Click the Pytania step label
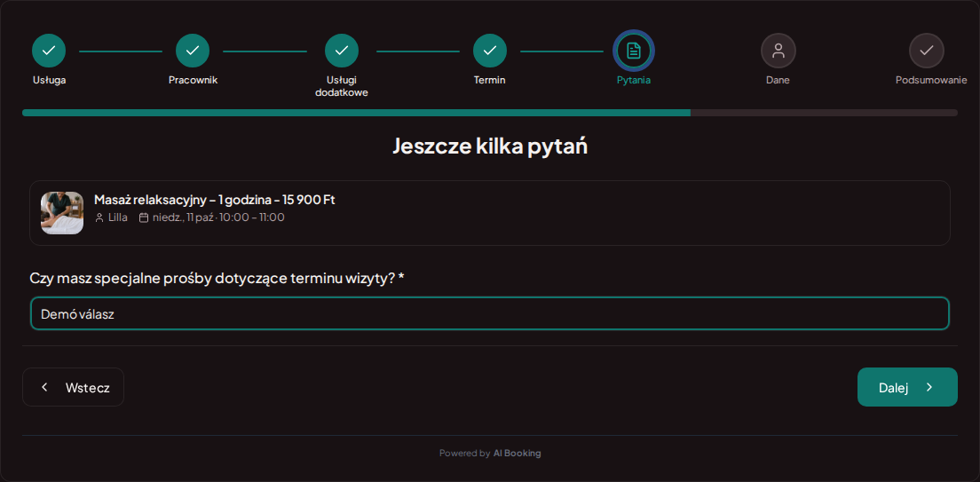980x482 pixels. click(x=634, y=80)
